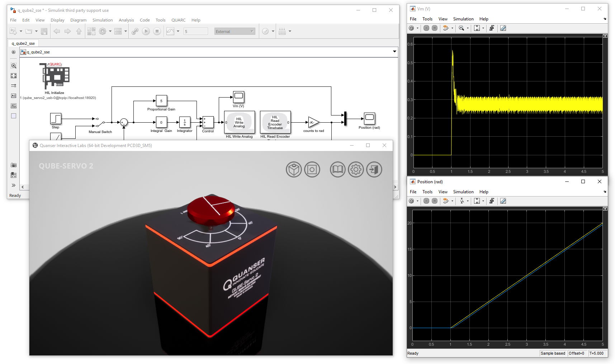Image resolution: width=615 pixels, height=364 pixels.
Task: Click the camera capture icon in QUBE-SERVO 2 window
Action: [312, 169]
